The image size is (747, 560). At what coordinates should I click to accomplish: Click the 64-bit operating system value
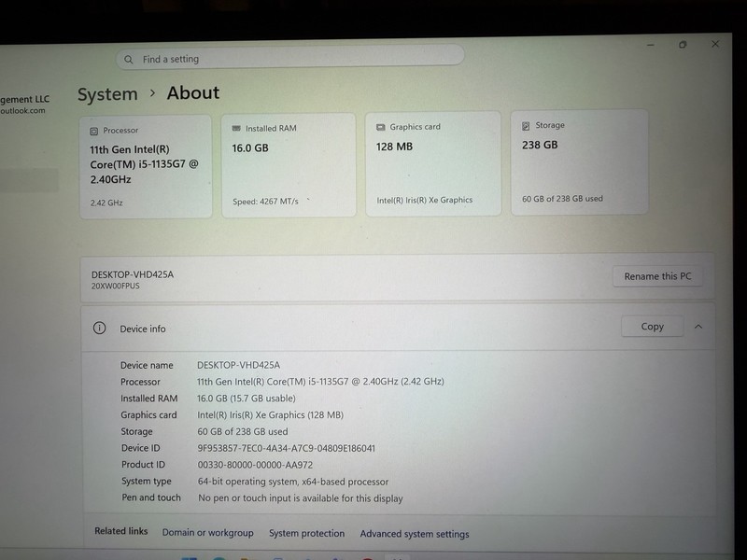293,482
